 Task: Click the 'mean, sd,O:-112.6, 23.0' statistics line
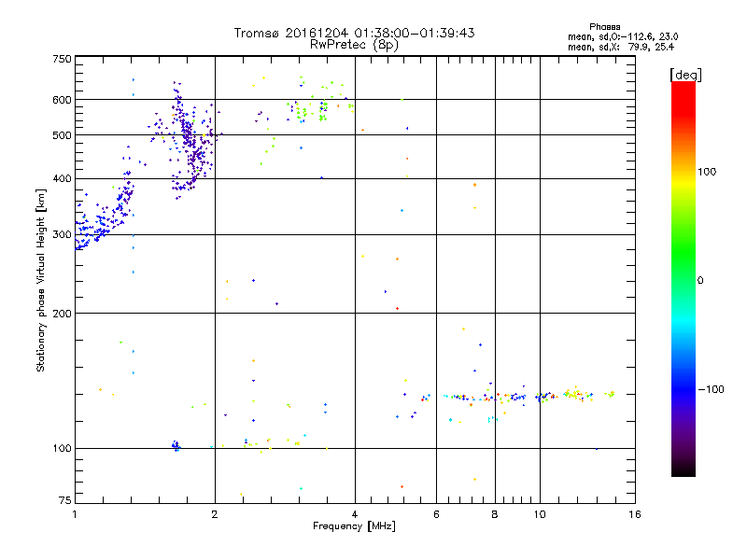(623, 36)
